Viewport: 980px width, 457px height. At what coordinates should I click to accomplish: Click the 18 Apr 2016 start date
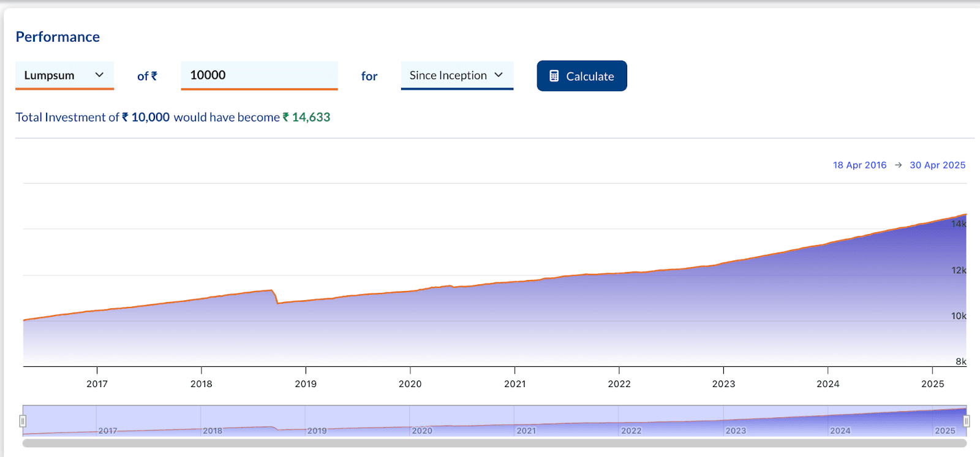(859, 165)
